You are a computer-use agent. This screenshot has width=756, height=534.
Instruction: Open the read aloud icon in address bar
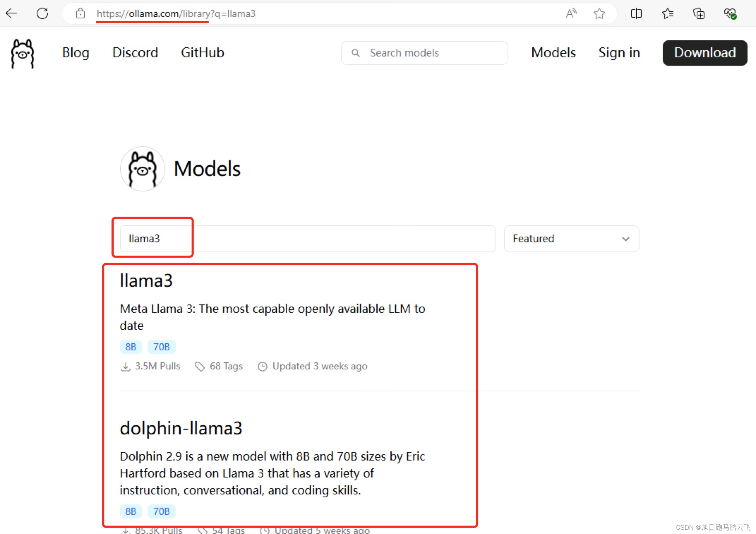pos(571,13)
